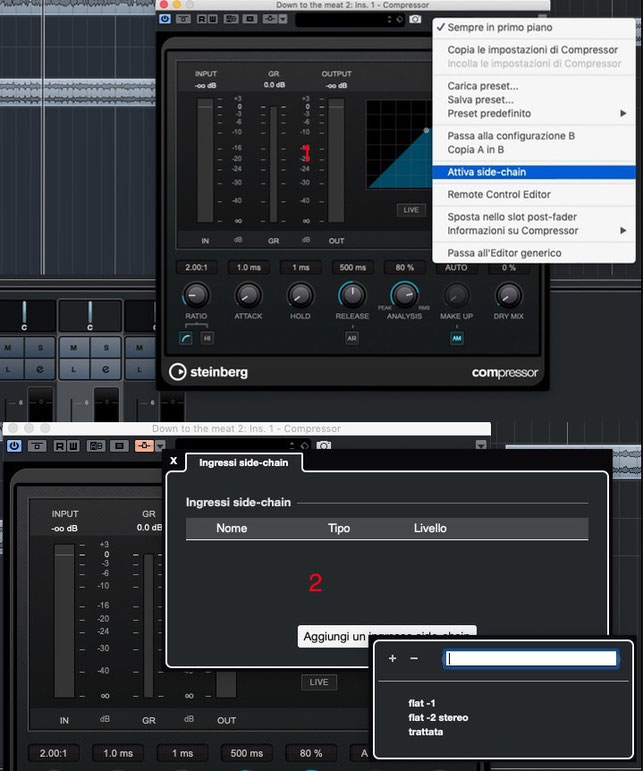Image resolution: width=643 pixels, height=771 pixels.
Task: Click the LIVE button in the top Compressor window
Action: coord(411,210)
